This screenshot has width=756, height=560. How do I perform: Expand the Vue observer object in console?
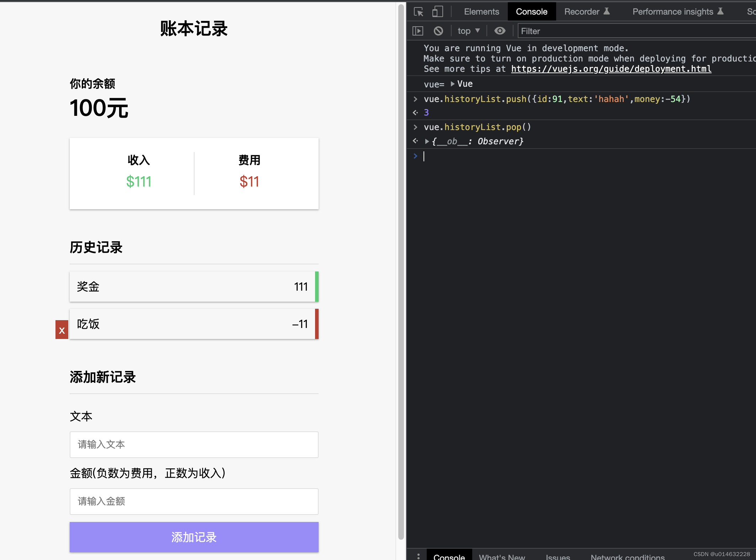tap(427, 141)
